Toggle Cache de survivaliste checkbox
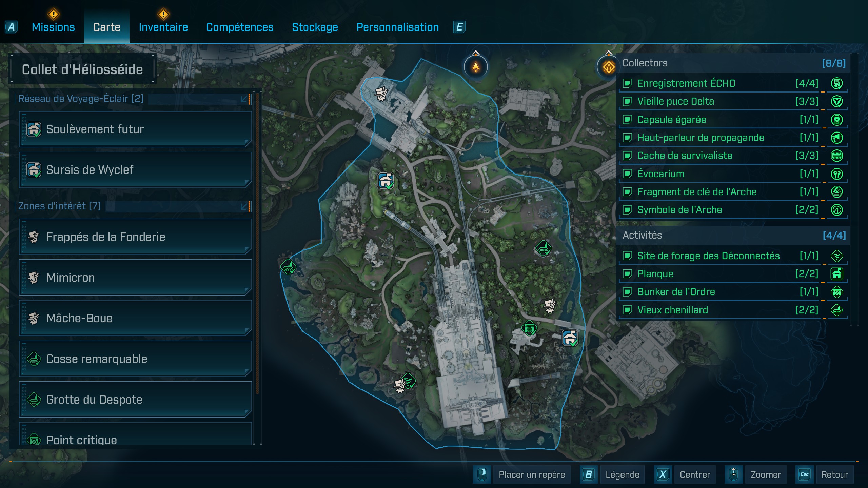This screenshot has width=868, height=488. 628,156
